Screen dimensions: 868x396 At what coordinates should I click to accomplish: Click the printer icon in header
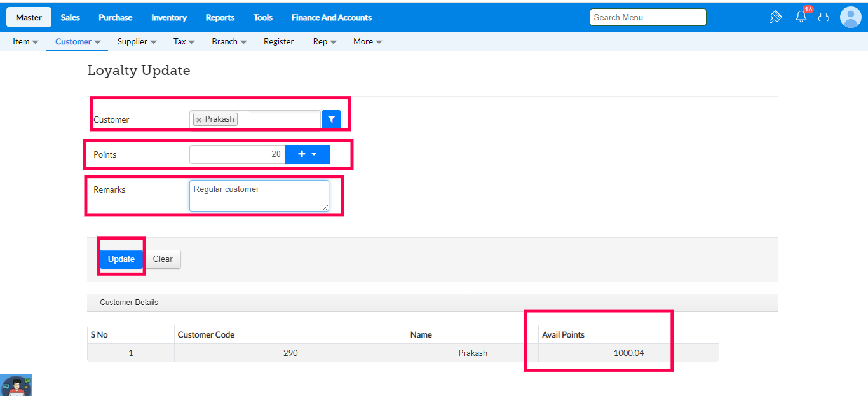pos(824,18)
